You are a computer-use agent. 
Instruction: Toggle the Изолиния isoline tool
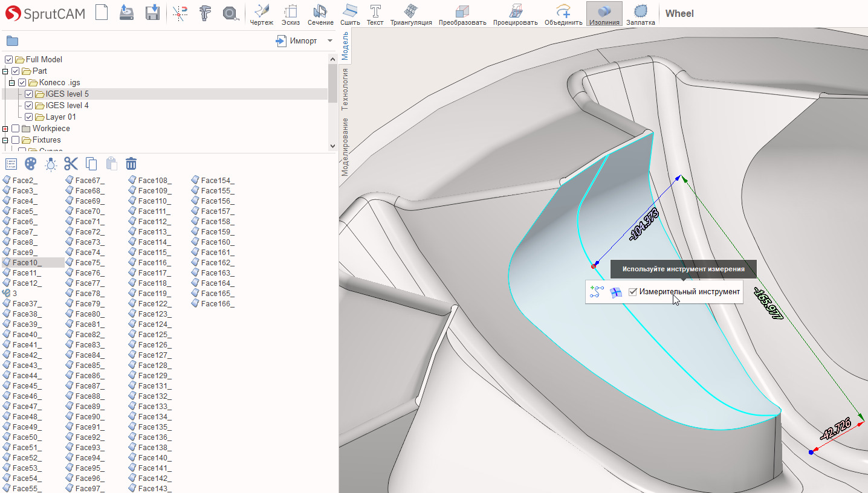coord(604,14)
